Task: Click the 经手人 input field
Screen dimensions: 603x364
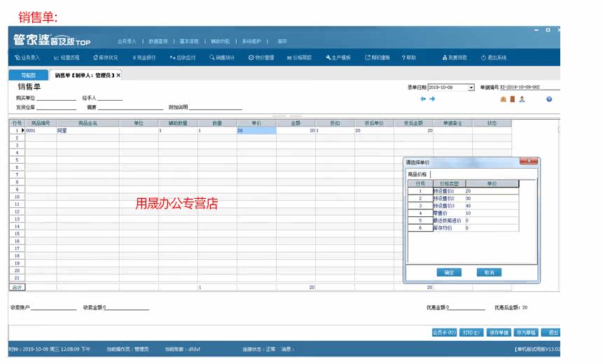Action: (110, 98)
